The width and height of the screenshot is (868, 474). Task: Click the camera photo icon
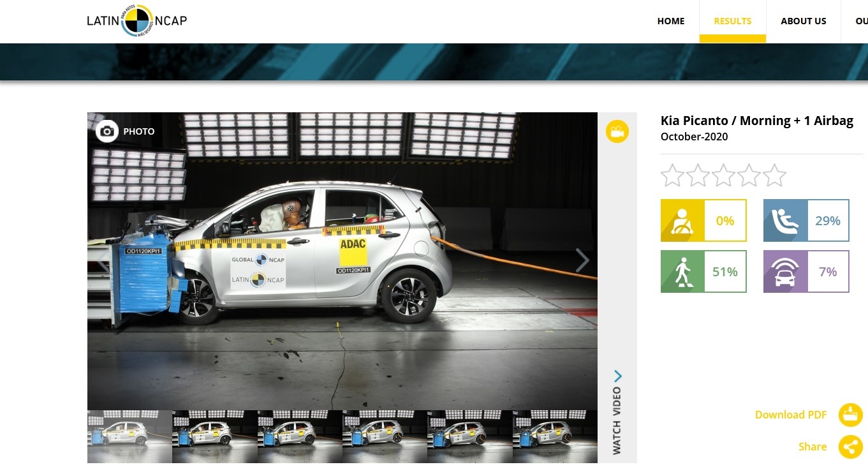click(x=107, y=131)
